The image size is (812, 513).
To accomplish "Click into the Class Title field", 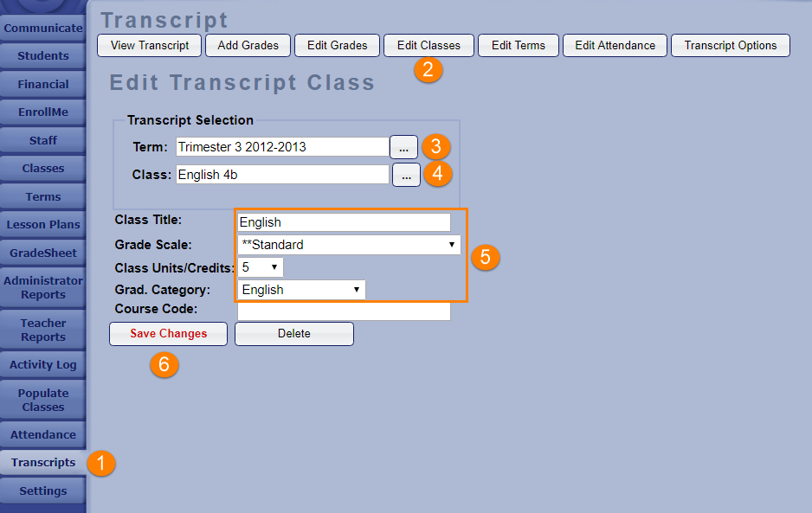I will (x=344, y=222).
